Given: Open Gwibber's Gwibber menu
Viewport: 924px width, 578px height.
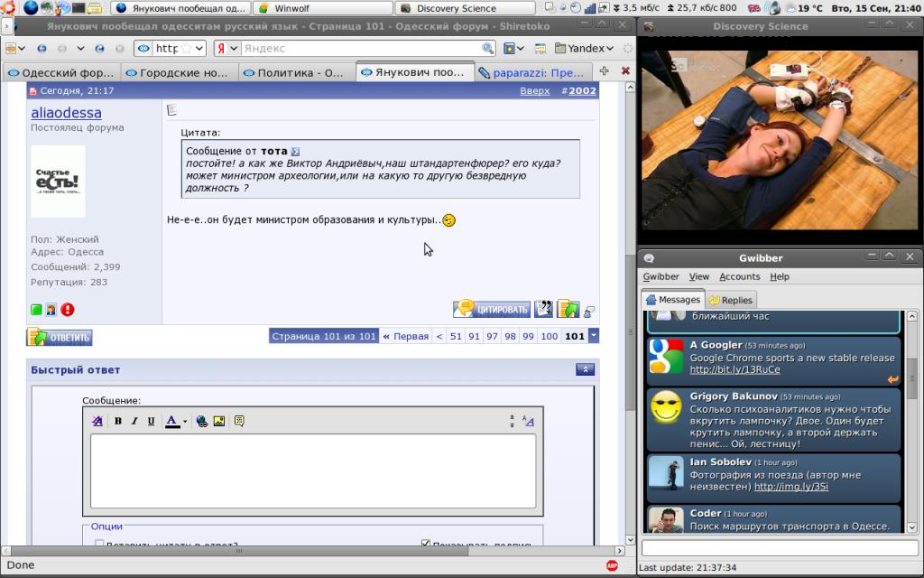Looking at the screenshot, I should (x=661, y=276).
